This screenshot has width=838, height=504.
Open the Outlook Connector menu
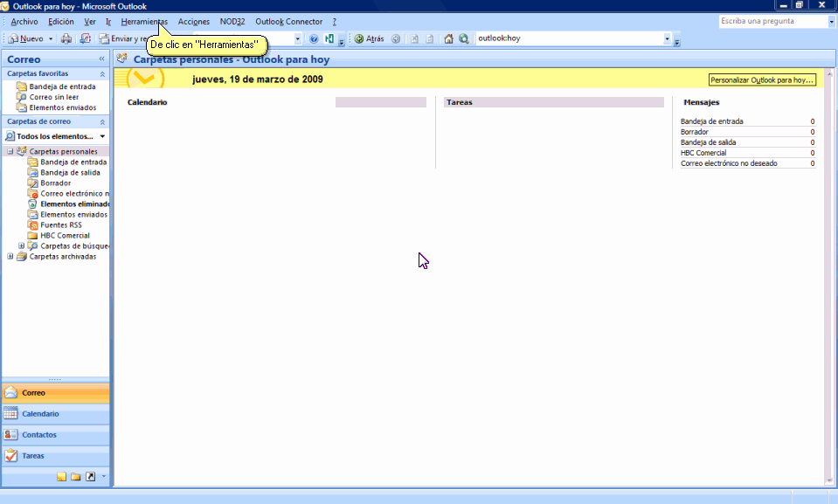pos(288,22)
